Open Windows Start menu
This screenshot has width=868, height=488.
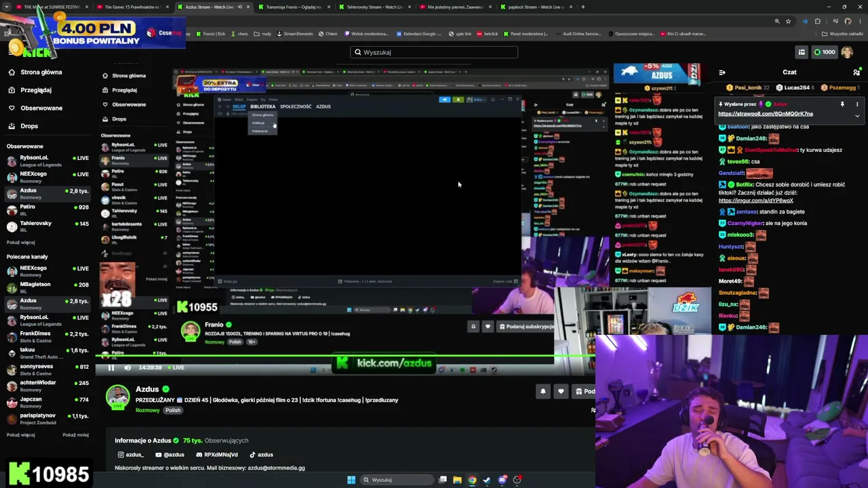point(351,480)
